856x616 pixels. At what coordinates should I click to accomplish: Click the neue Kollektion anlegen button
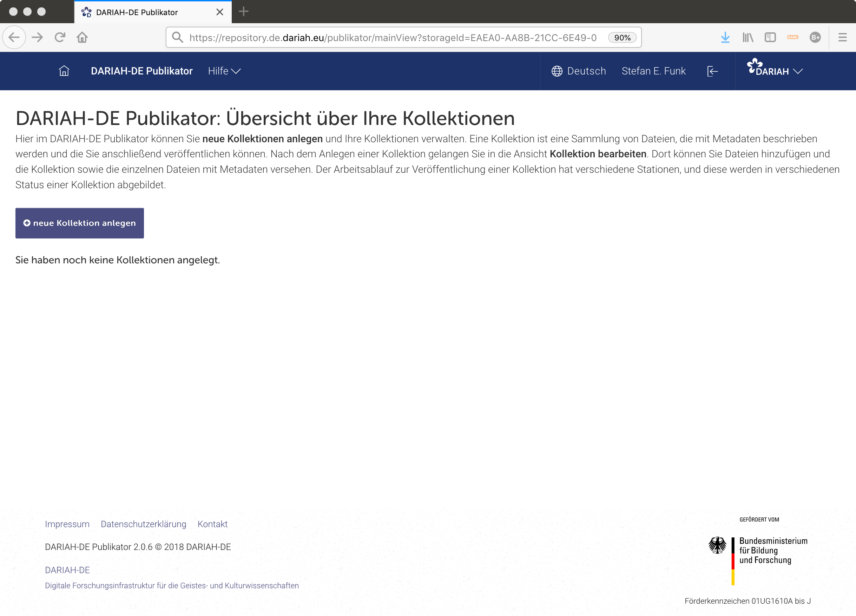click(x=79, y=223)
